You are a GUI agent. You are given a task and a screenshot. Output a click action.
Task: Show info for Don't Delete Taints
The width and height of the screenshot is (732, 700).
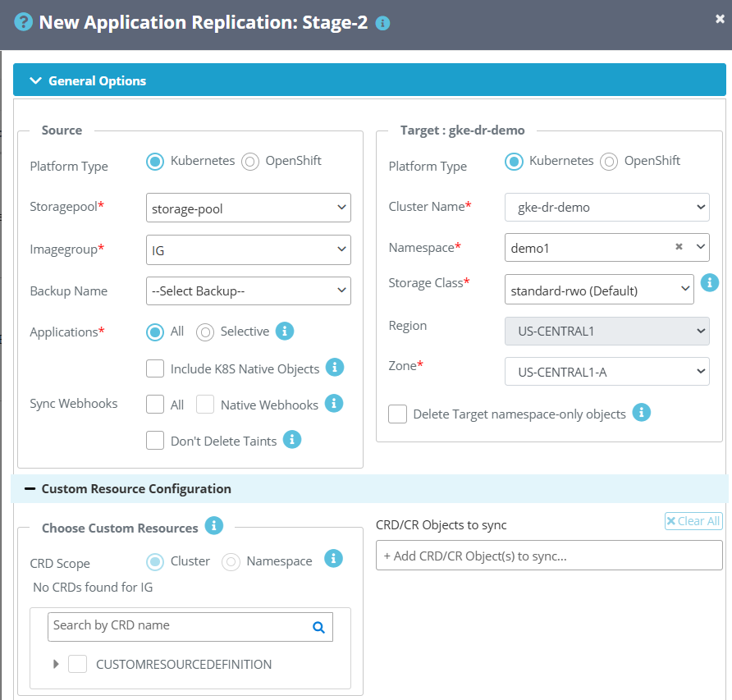pyautogui.click(x=292, y=439)
